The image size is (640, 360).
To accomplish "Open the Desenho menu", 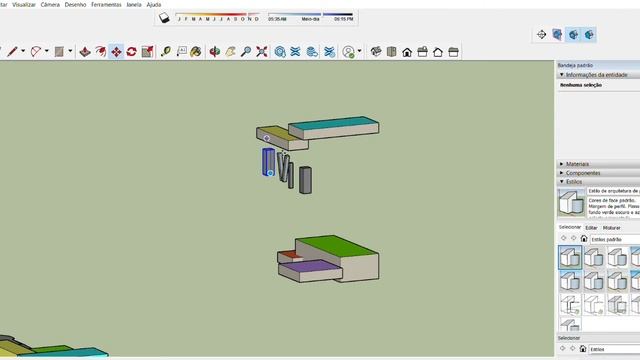I will 76,4.
